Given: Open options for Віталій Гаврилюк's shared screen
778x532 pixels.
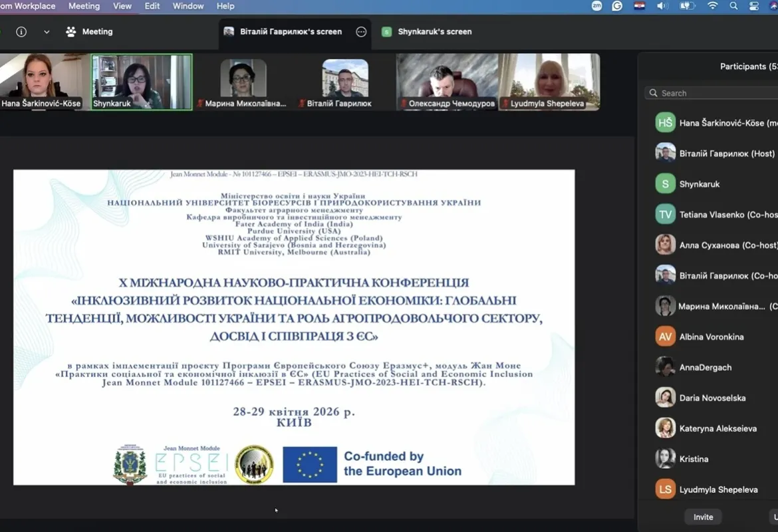Looking at the screenshot, I should coord(361,31).
